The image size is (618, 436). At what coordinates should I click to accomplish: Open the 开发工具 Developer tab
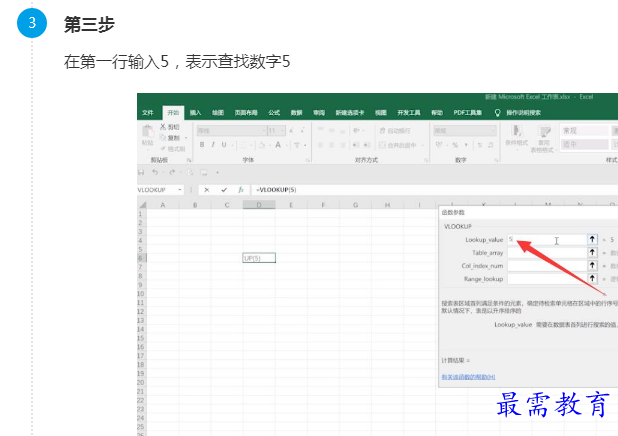pyautogui.click(x=409, y=113)
